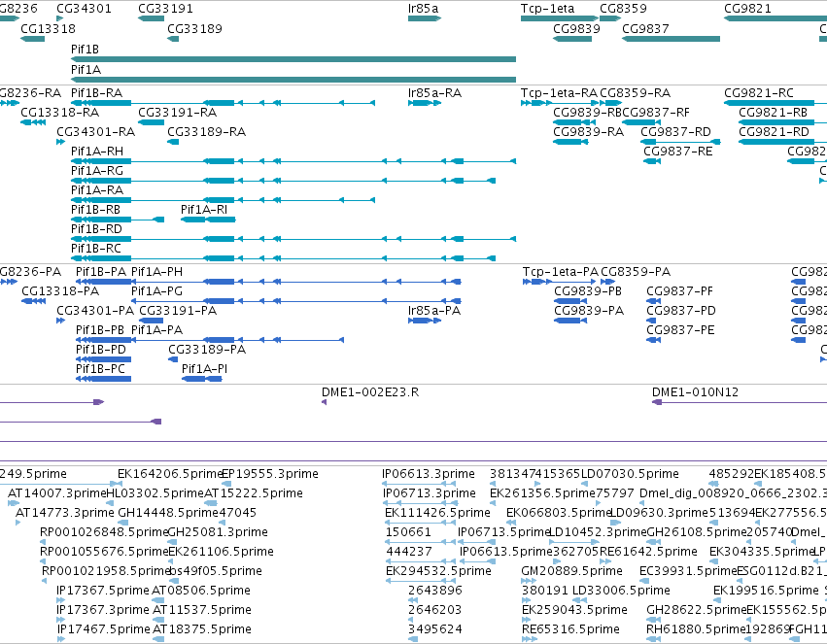Select the CG9837 gene label
This screenshot has width=827, height=644.
(x=645, y=28)
